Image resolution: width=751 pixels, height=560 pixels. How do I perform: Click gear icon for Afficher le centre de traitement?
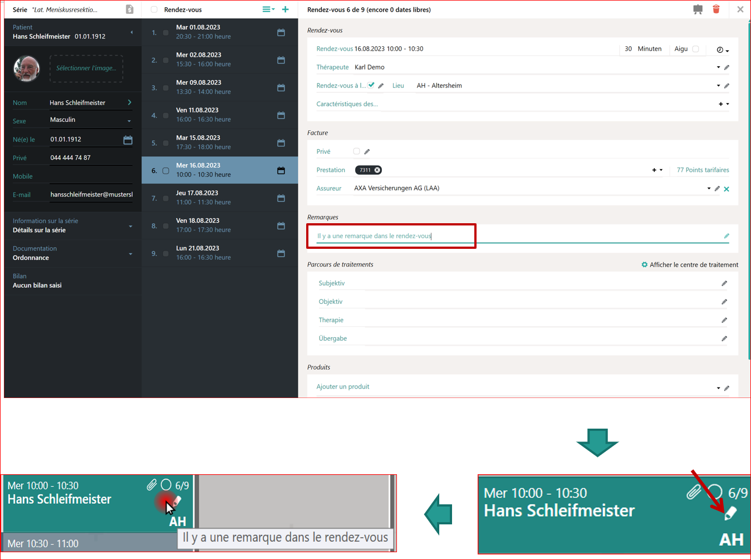point(644,264)
